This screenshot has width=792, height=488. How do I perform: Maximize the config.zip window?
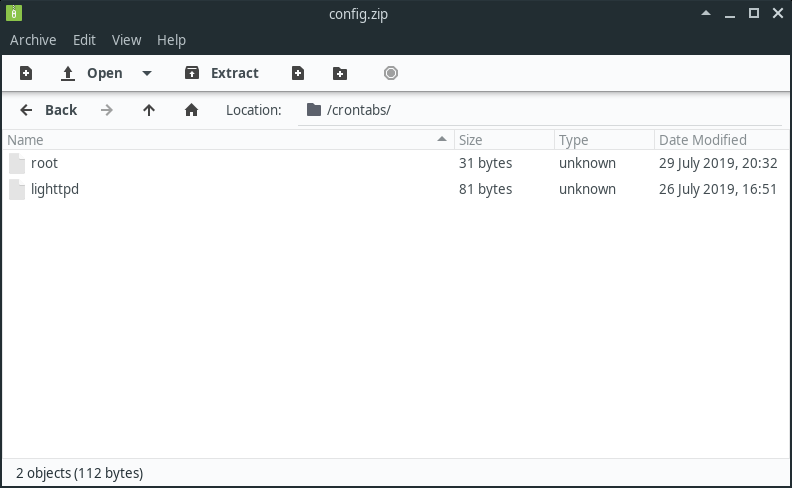(754, 13)
